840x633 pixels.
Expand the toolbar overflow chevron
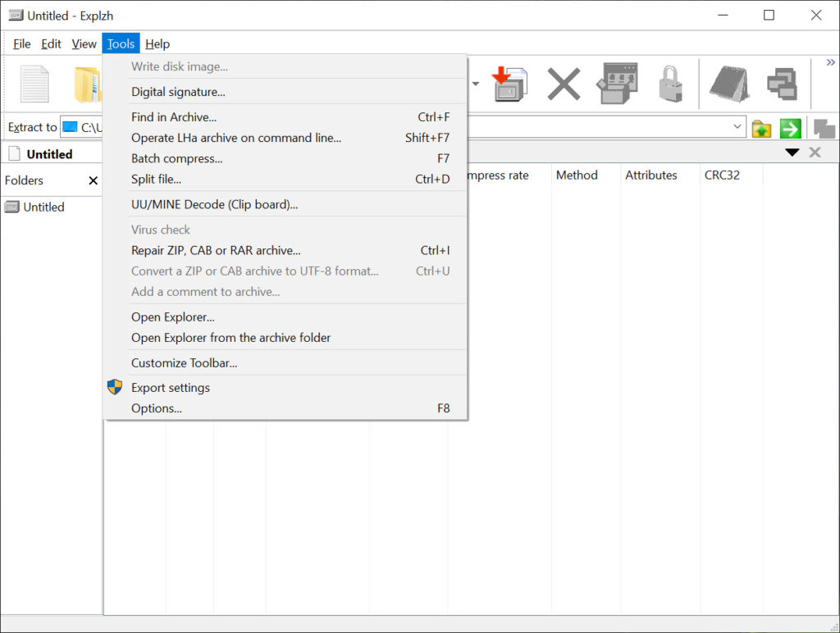tap(830, 62)
